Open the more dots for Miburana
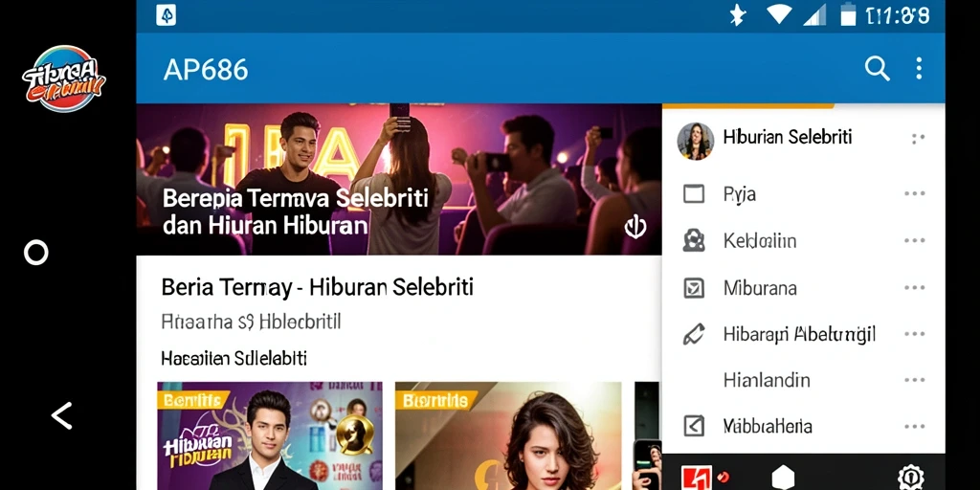 tap(914, 288)
